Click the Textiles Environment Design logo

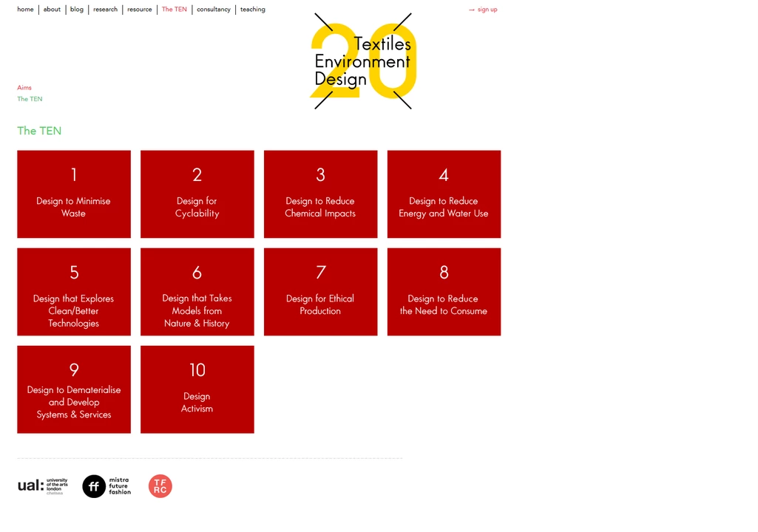pyautogui.click(x=362, y=61)
